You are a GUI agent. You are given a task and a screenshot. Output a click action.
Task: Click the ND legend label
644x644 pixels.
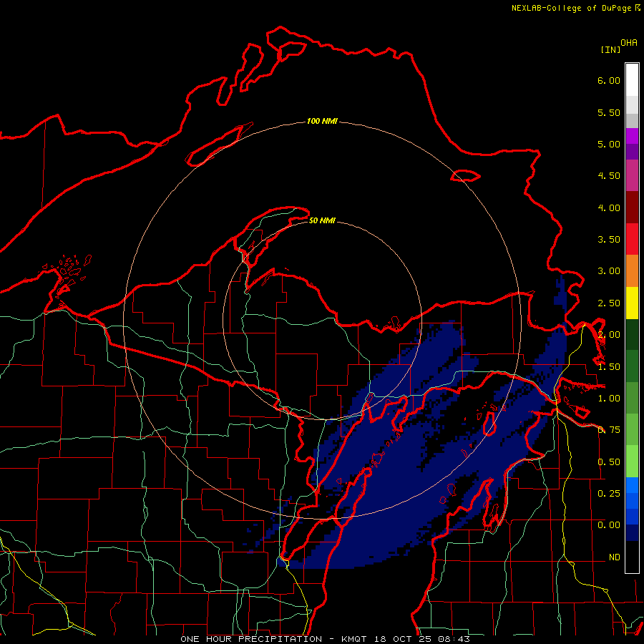pyautogui.click(x=615, y=557)
